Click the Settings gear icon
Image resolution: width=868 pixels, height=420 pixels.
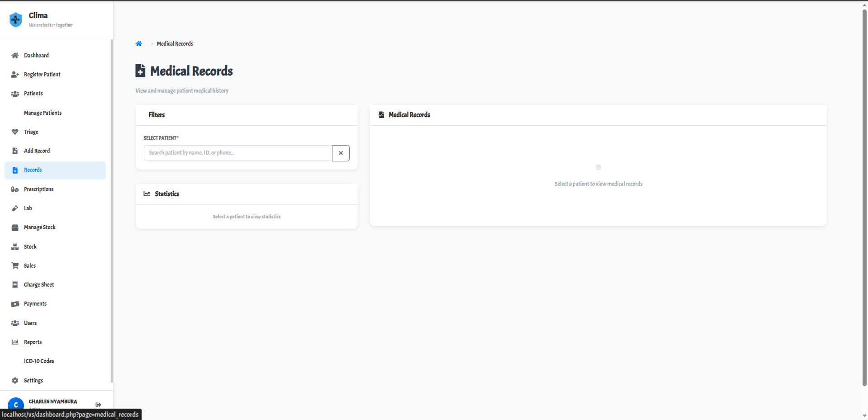point(15,381)
